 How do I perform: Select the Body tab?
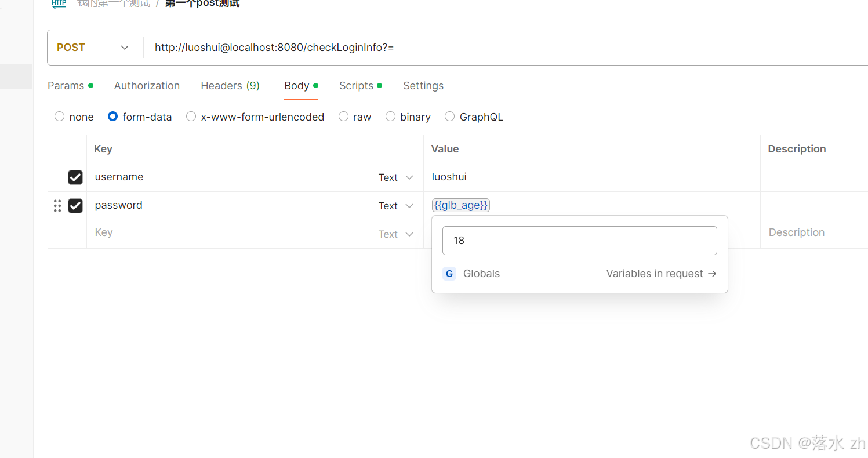point(301,86)
